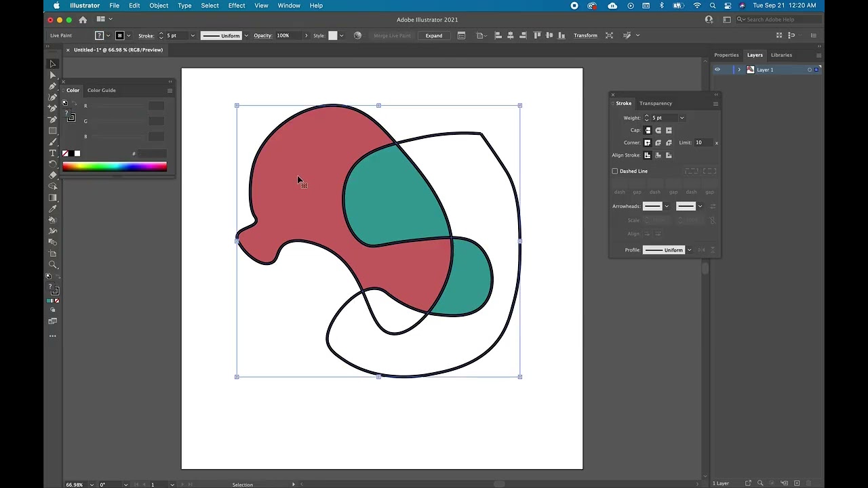Screen dimensions: 868x488
Task: Click the miter Limit input field
Action: coord(703,142)
